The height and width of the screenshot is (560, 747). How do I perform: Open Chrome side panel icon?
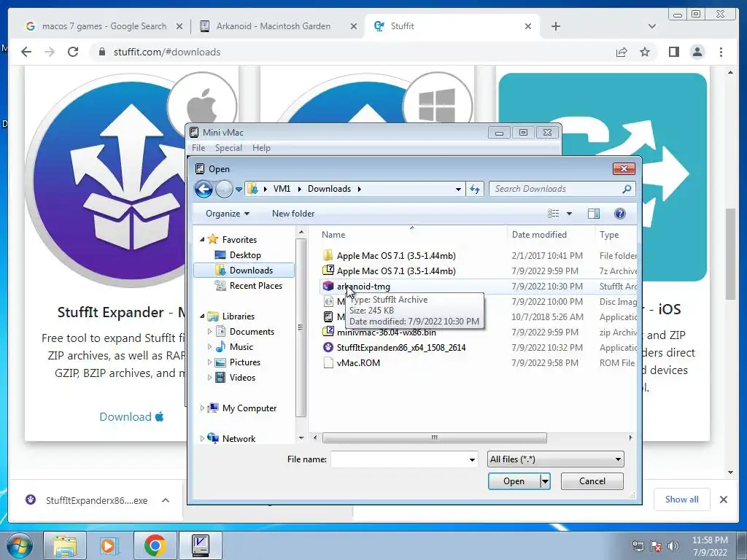point(673,52)
